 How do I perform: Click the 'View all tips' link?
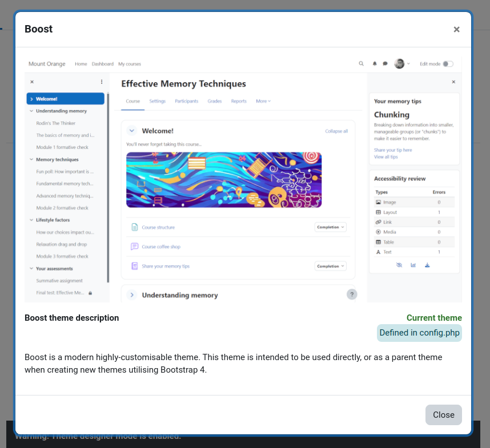[x=385, y=157]
